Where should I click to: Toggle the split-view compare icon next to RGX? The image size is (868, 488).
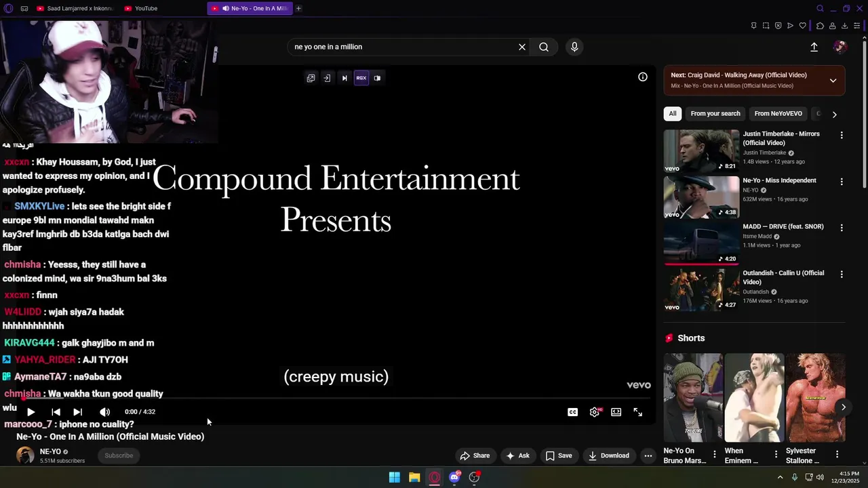pyautogui.click(x=377, y=78)
